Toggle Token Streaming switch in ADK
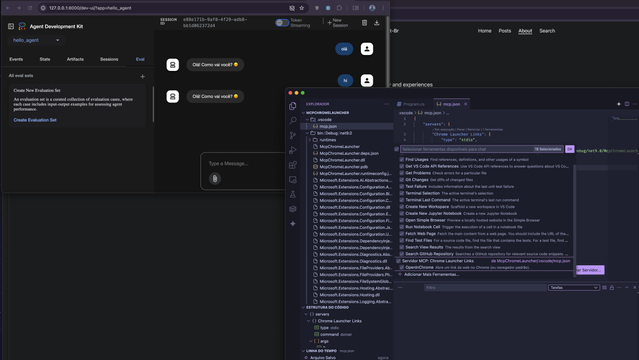The height and width of the screenshot is (360, 639). pos(282,22)
